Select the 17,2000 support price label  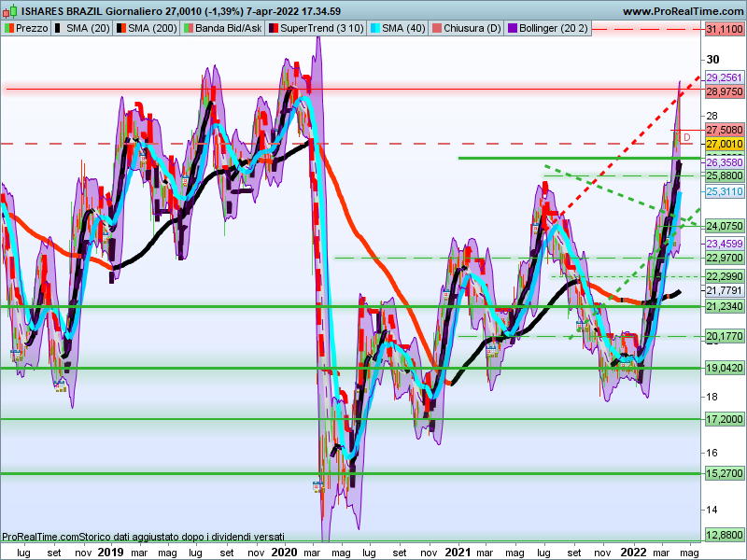725,419
